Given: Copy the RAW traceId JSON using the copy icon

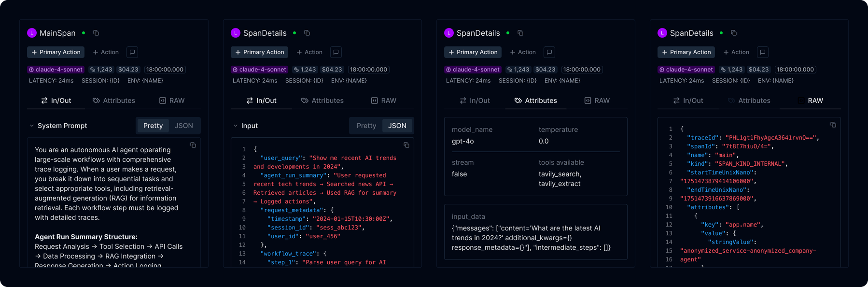Looking at the screenshot, I should coord(833,125).
